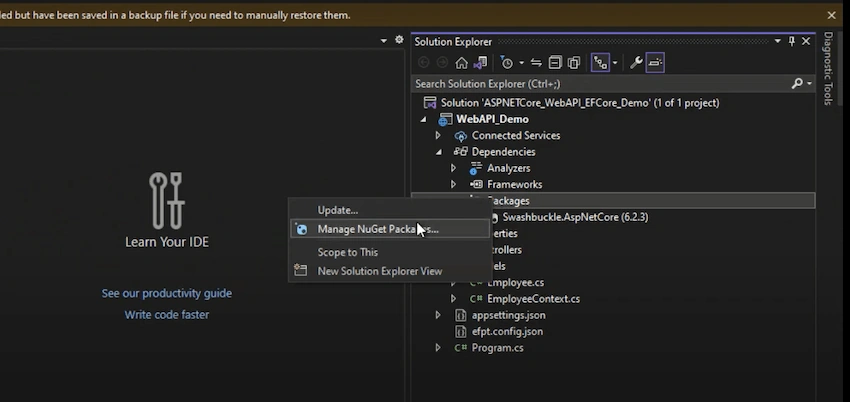Click the Pending Changes Filter clock icon
Image resolution: width=850 pixels, height=402 pixels.
pos(506,63)
